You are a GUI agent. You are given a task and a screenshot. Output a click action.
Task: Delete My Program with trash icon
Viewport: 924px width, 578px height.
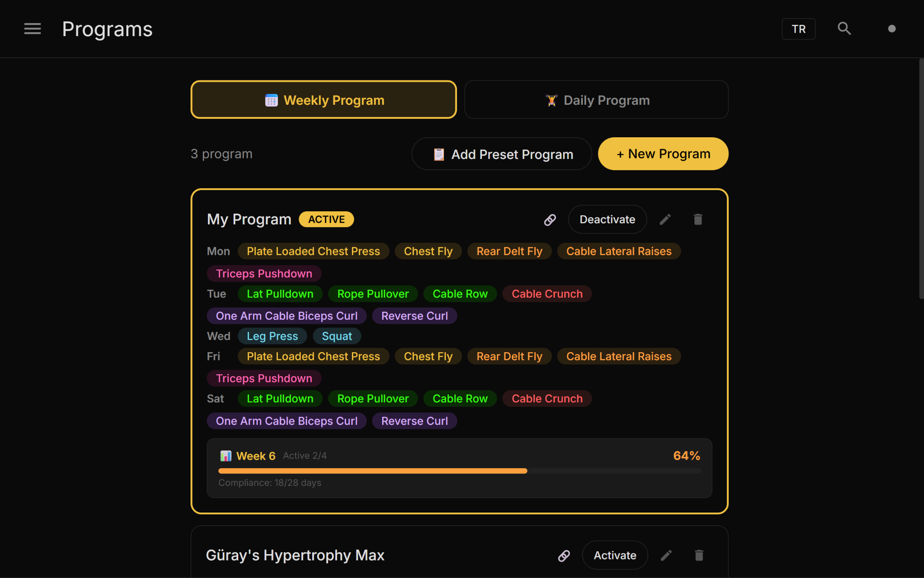(698, 219)
